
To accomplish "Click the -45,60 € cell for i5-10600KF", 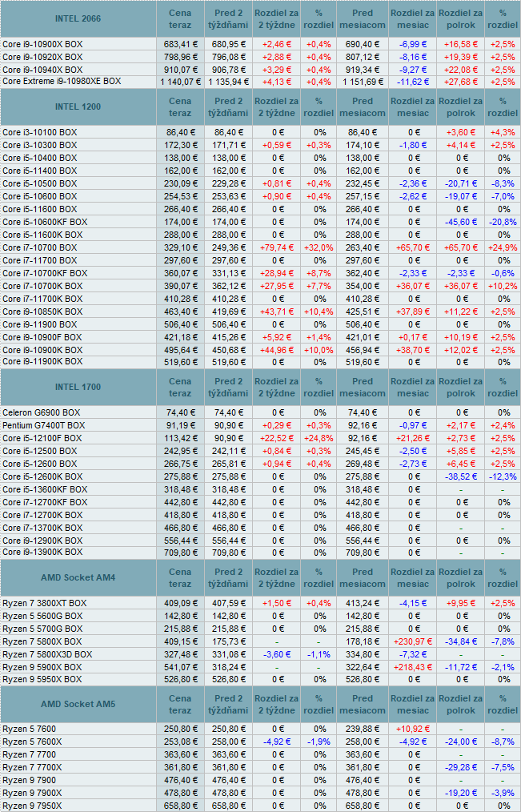I will (x=460, y=222).
